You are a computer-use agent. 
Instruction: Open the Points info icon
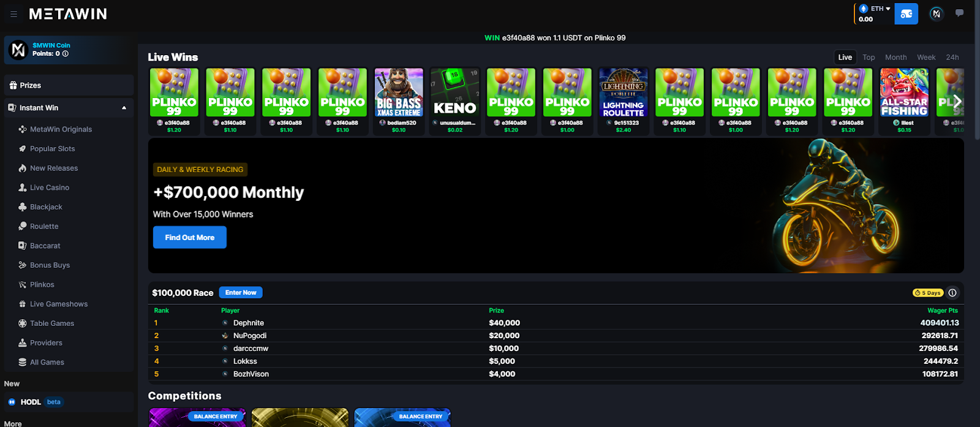coord(66,54)
